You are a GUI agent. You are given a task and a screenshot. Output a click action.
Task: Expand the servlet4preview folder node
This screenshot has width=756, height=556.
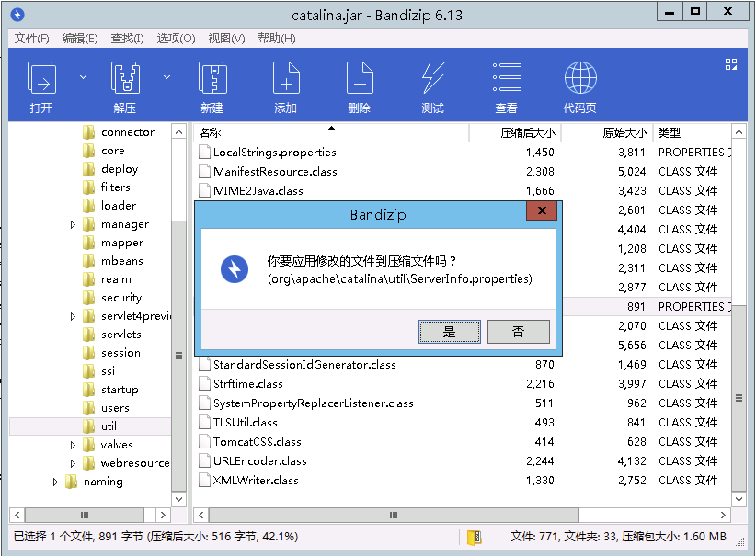pyautogui.click(x=73, y=316)
